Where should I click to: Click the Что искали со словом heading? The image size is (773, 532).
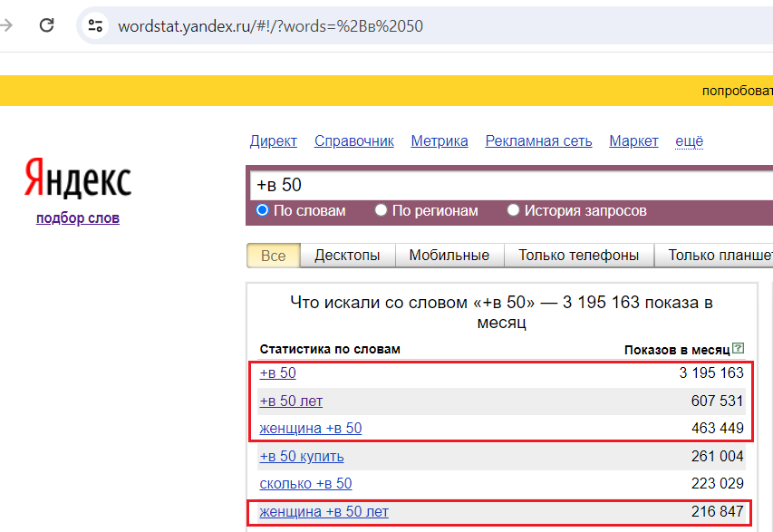501,312
